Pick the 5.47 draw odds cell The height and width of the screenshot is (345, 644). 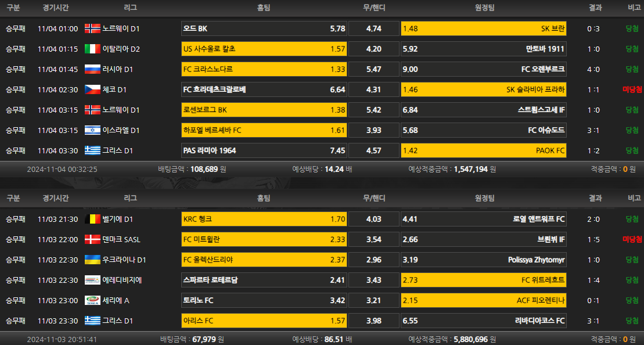click(x=374, y=69)
